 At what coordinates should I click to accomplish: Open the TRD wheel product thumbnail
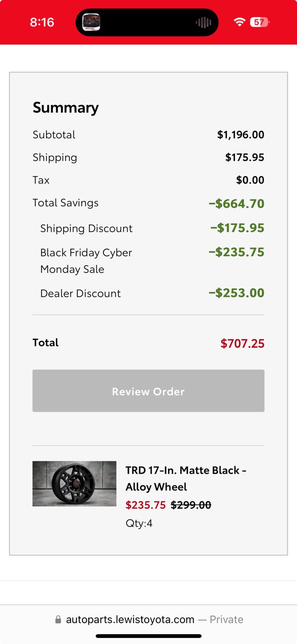pos(74,483)
